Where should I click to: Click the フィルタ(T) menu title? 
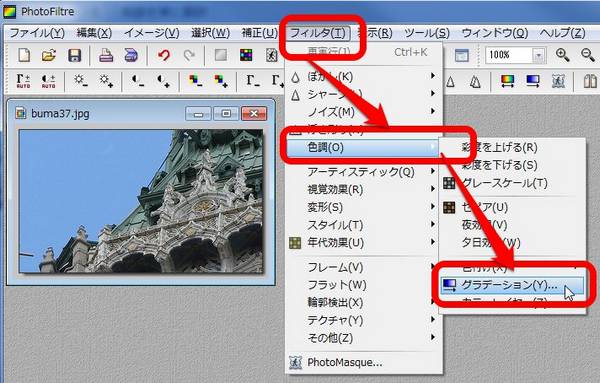click(x=318, y=33)
